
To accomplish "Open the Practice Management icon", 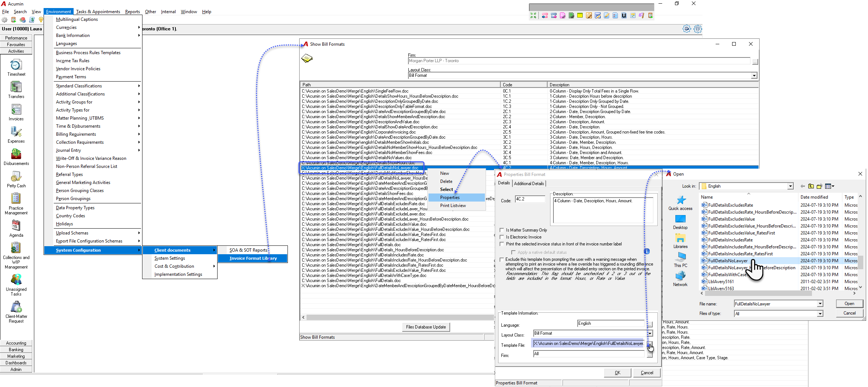I will (16, 199).
